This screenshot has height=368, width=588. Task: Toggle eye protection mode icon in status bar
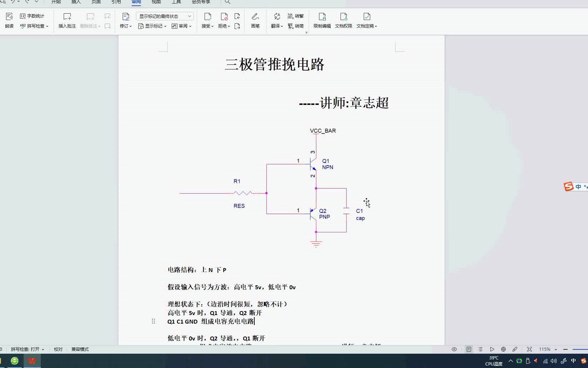pos(454,349)
